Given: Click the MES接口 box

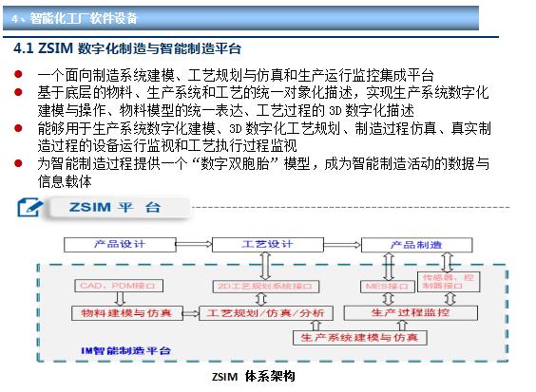Looking at the screenshot, I should [388, 286].
